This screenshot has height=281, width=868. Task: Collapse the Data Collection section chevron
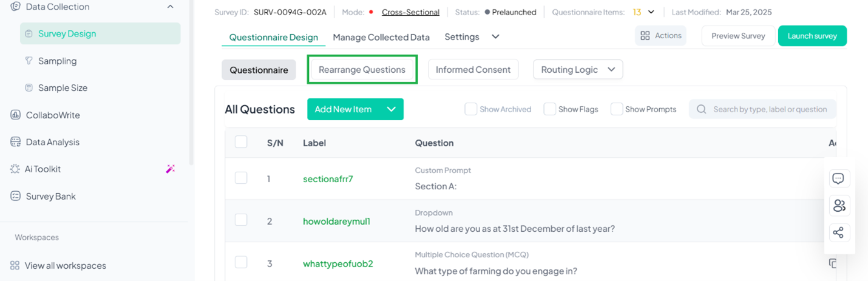pos(171,7)
